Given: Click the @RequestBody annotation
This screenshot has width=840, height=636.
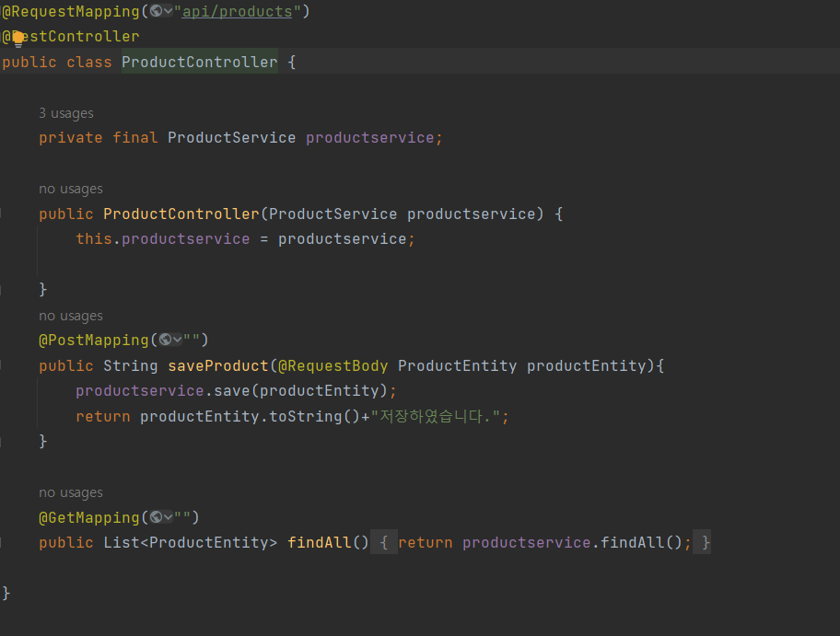Looking at the screenshot, I should 332,365.
